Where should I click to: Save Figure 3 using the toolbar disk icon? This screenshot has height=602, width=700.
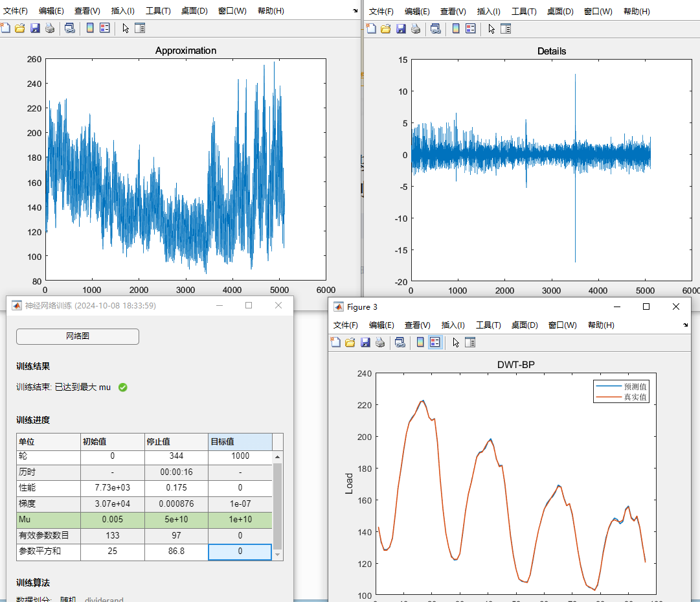[x=365, y=342]
